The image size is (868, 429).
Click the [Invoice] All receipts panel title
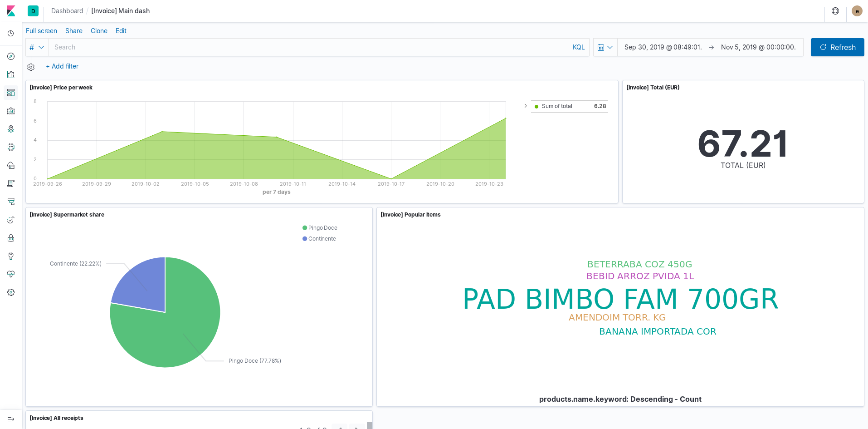click(x=57, y=418)
